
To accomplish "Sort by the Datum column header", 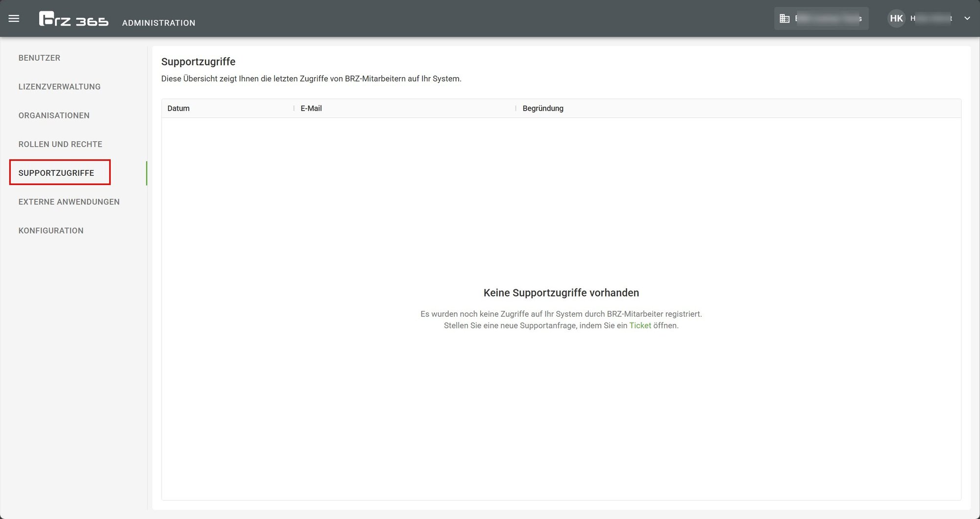I will [178, 108].
